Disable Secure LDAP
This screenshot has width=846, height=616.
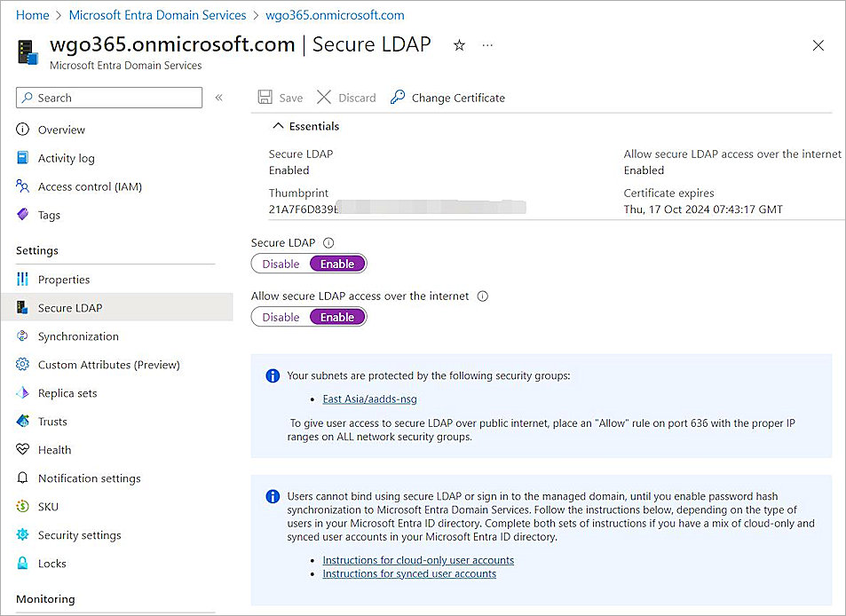tap(281, 264)
